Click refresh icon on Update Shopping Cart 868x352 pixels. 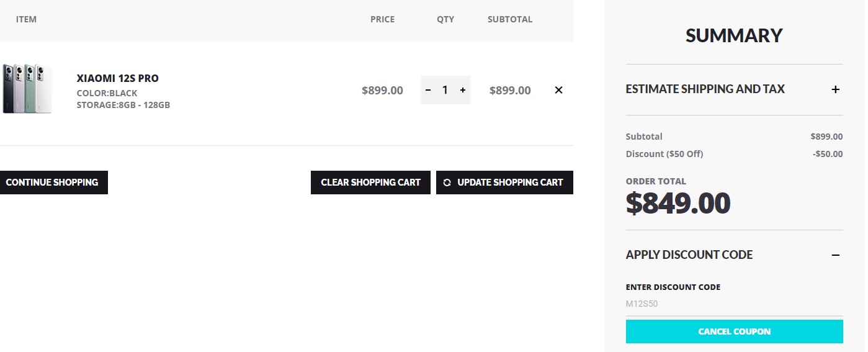pyautogui.click(x=447, y=183)
